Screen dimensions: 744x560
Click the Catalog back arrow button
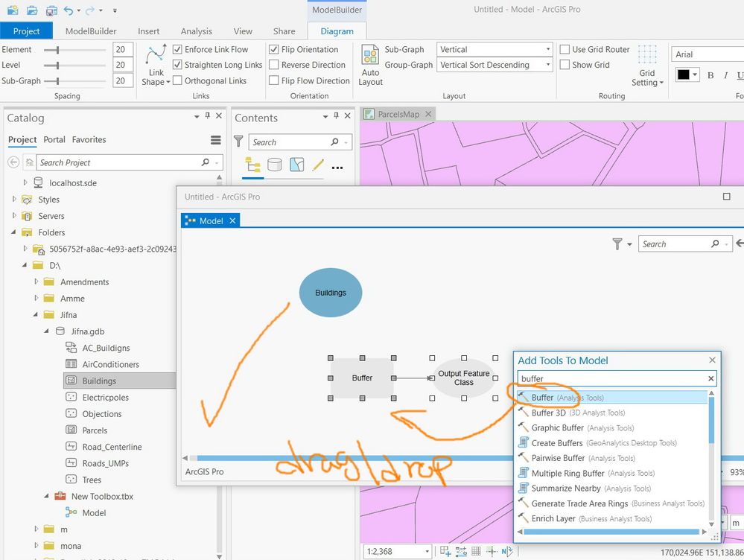click(x=13, y=162)
